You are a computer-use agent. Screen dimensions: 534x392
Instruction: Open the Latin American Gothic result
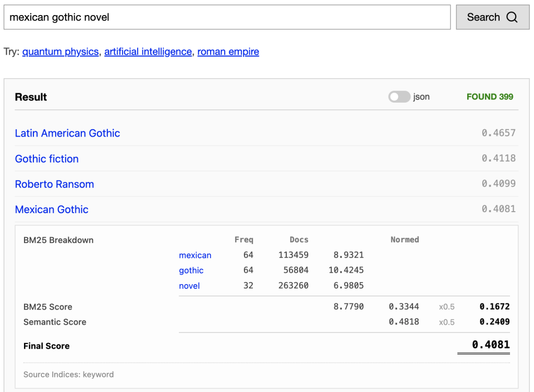[x=67, y=133]
